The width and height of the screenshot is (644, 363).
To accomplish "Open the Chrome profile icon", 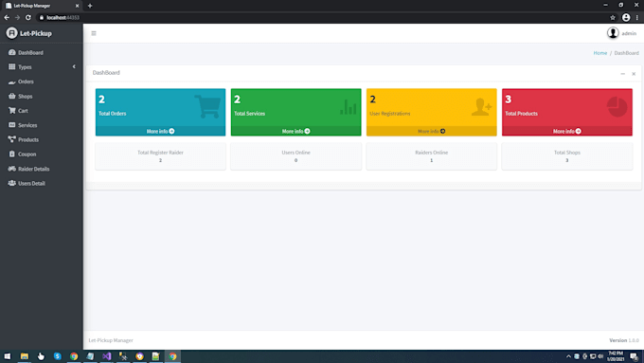I will click(x=626, y=18).
